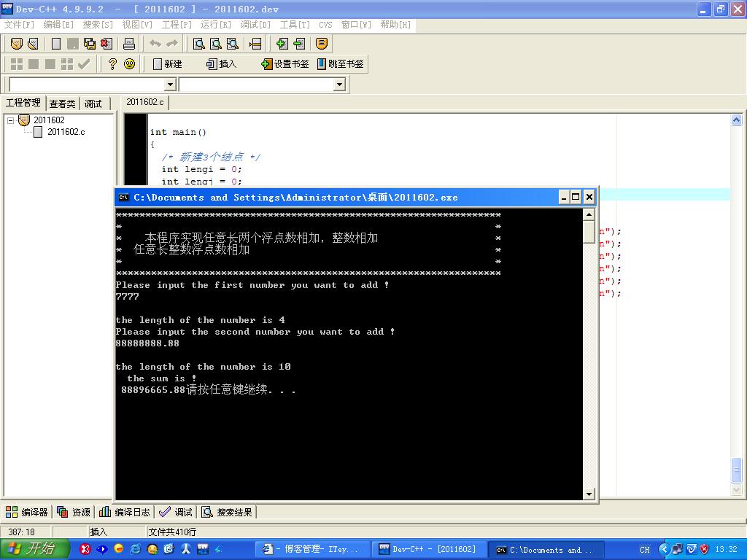
Task: Open the 运行[R] menu
Action: (216, 24)
